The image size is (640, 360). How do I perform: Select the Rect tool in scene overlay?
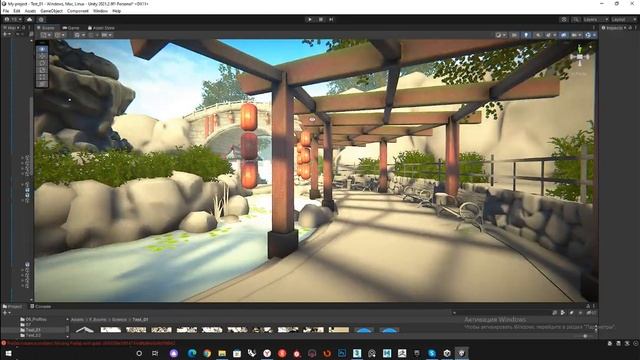click(42, 77)
